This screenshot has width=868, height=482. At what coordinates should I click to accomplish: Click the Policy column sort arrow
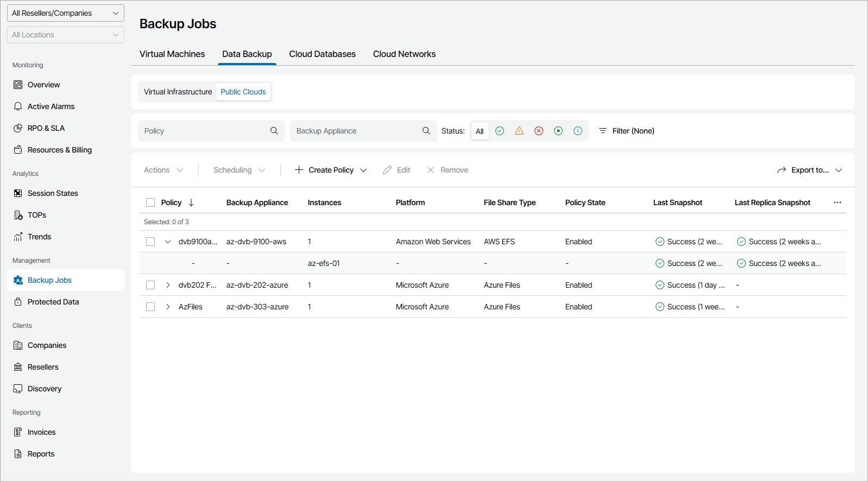191,202
